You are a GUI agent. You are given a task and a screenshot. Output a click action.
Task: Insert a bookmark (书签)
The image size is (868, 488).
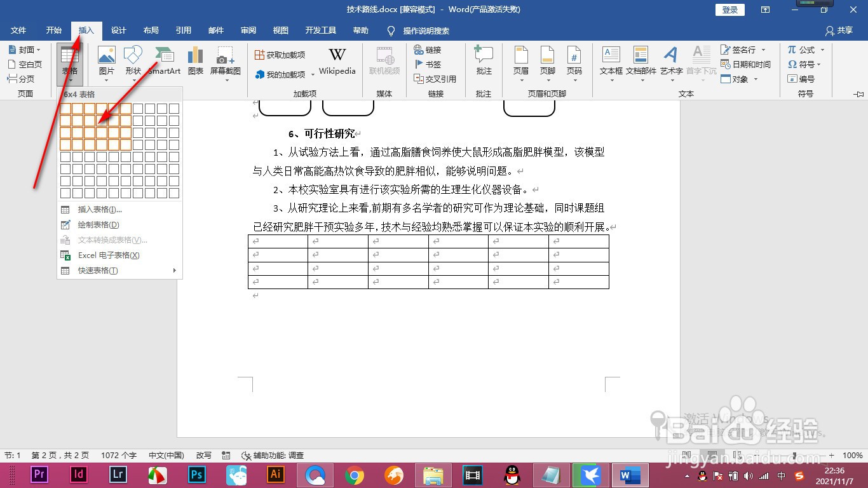[427, 64]
